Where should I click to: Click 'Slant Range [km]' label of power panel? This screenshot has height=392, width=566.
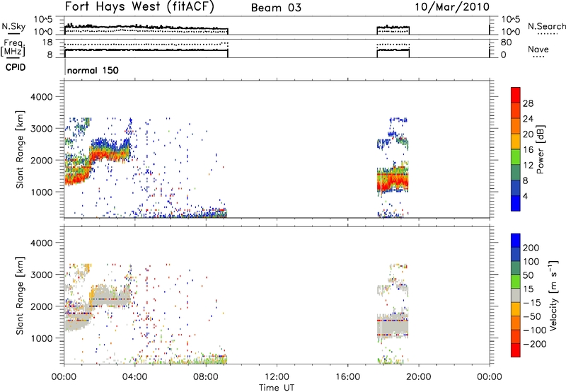(x=20, y=149)
